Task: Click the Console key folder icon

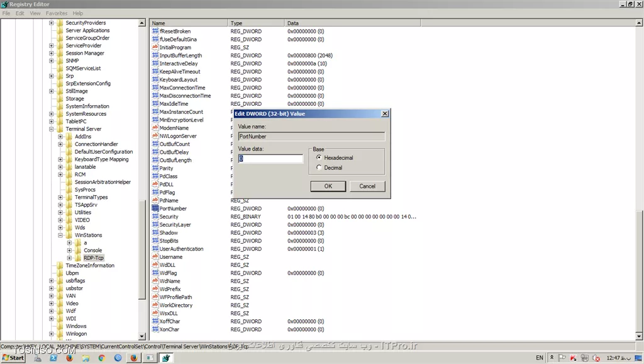Action: point(77,250)
